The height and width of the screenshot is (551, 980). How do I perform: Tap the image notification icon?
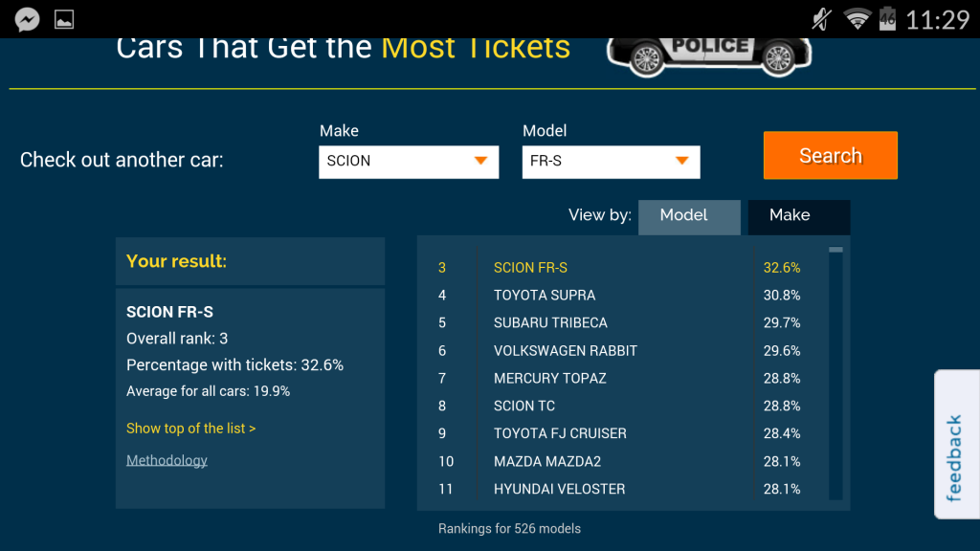64,19
